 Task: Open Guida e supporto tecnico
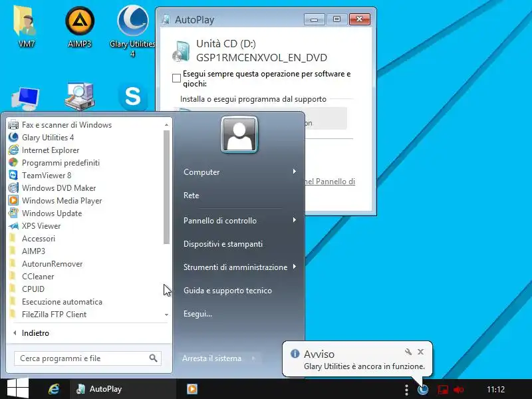click(x=227, y=291)
